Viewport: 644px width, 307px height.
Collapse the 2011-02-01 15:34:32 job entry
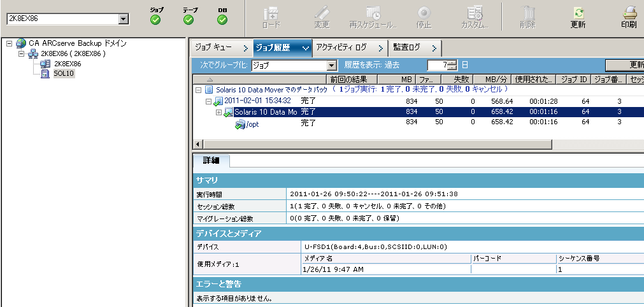[x=208, y=101]
